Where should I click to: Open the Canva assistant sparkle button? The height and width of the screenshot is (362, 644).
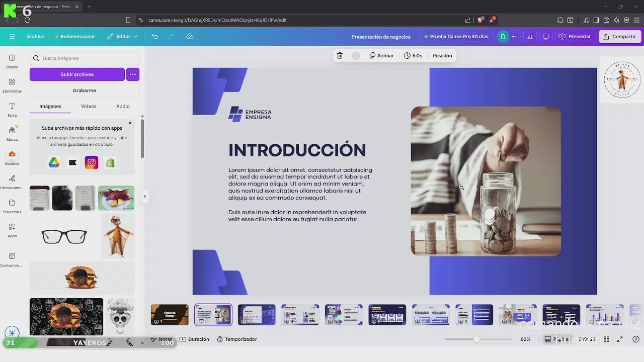pyautogui.click(x=12, y=332)
